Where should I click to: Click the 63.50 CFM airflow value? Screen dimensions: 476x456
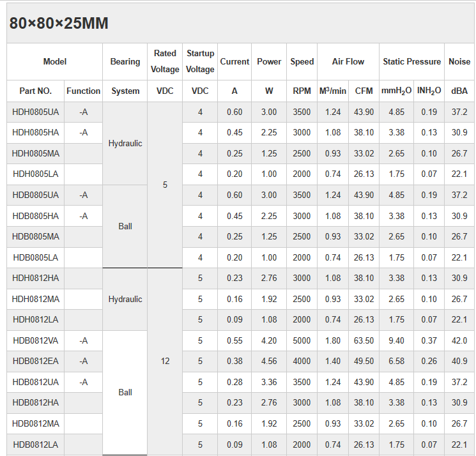364,340
